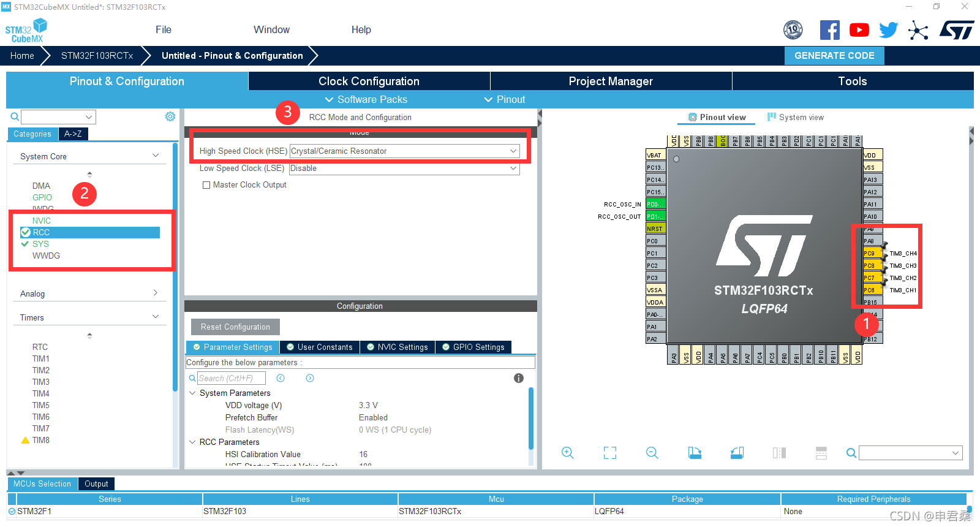Select GPIO in System Core list
The image size is (980, 527).
tap(42, 197)
